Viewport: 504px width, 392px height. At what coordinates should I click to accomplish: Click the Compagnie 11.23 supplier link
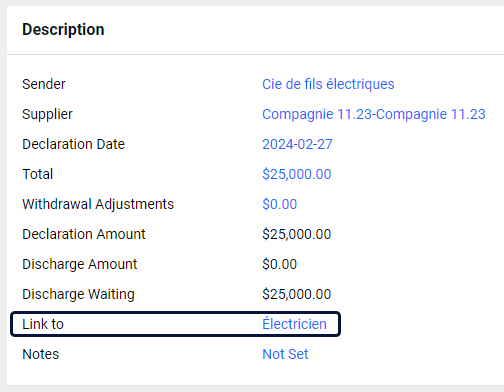coord(374,114)
